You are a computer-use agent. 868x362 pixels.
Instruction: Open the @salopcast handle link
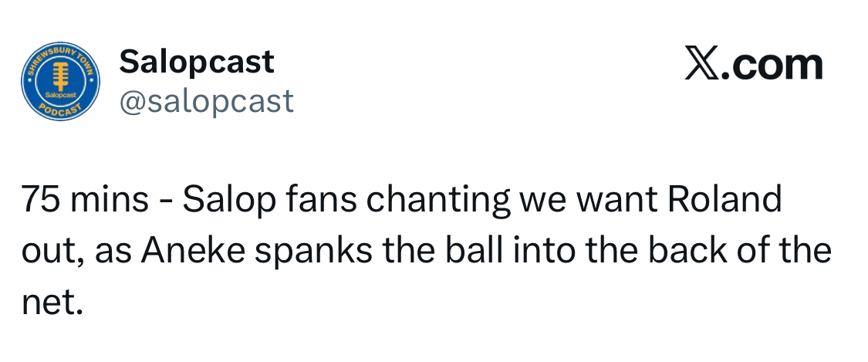(206, 101)
